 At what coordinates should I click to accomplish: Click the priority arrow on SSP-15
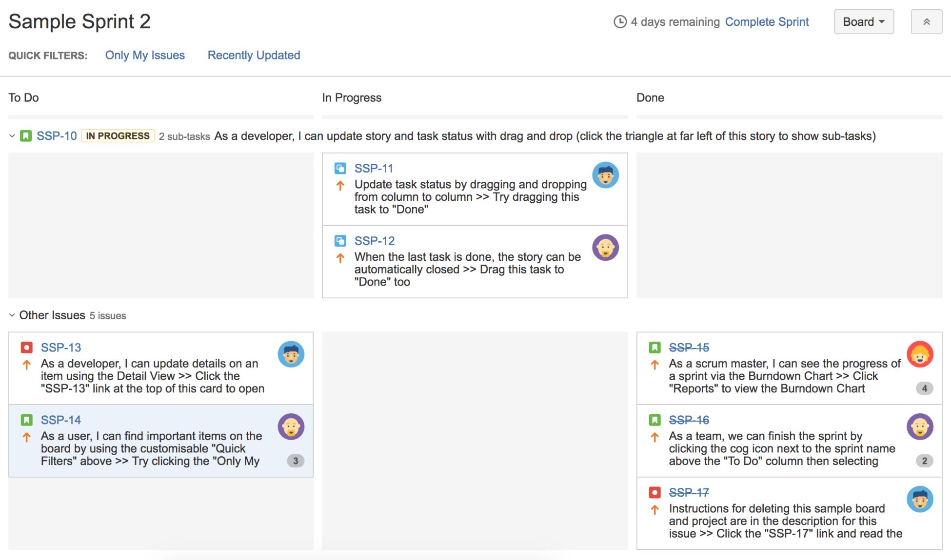pyautogui.click(x=654, y=364)
